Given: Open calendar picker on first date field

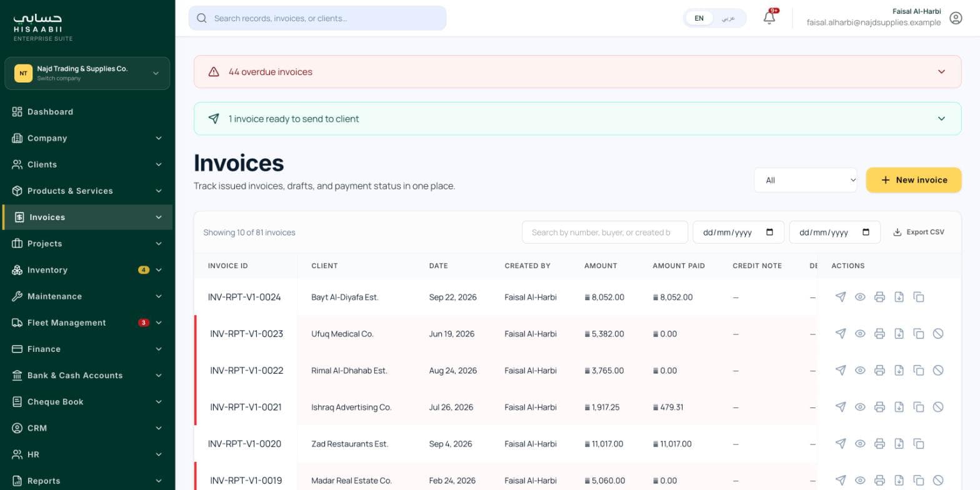Looking at the screenshot, I should tap(770, 232).
